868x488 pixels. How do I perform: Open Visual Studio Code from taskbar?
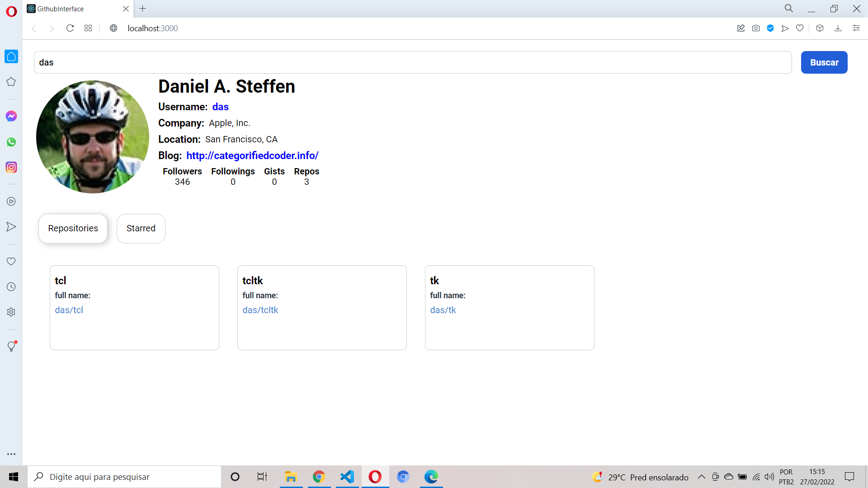pyautogui.click(x=347, y=477)
